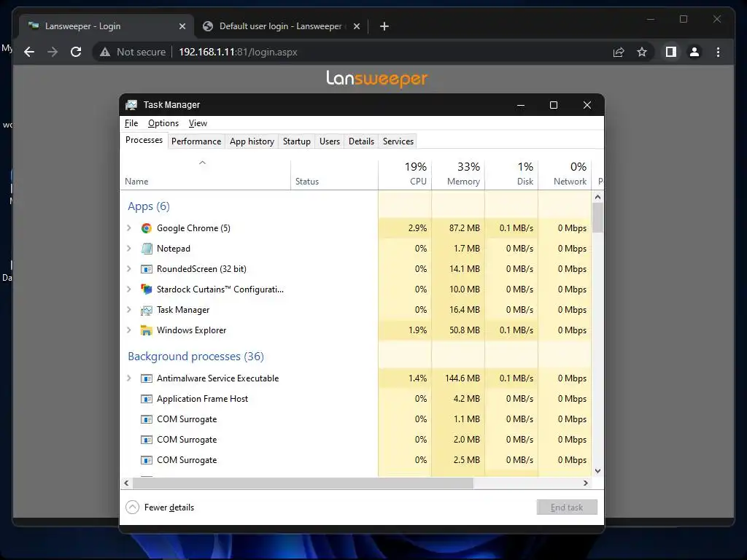Open the View menu
The image size is (747, 560).
[x=198, y=123]
